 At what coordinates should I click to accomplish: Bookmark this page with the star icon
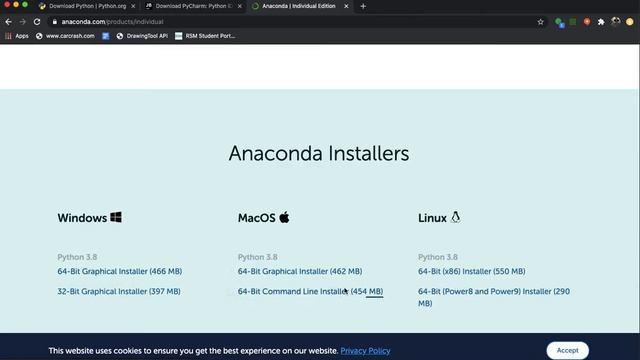click(540, 22)
